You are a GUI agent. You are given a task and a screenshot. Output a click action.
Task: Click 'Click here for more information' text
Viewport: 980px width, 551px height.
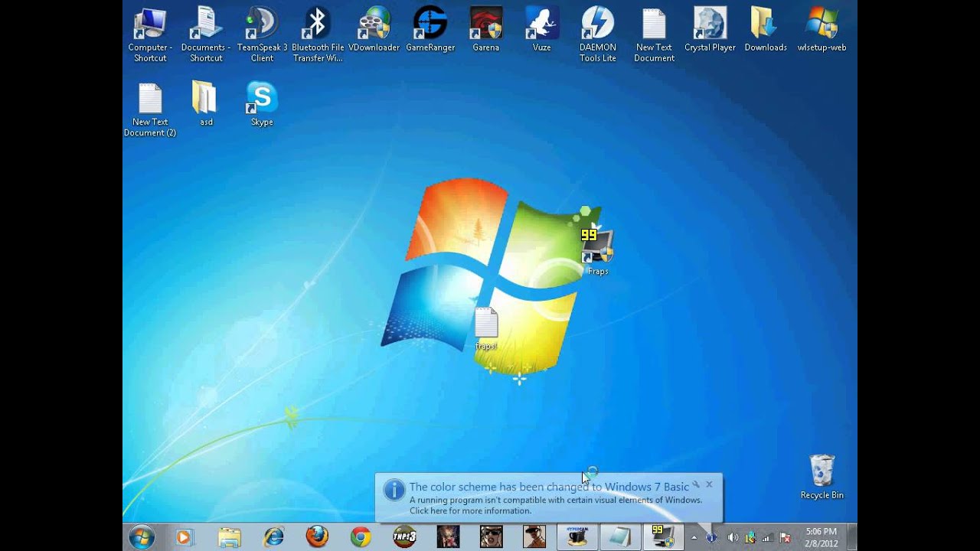[470, 511]
